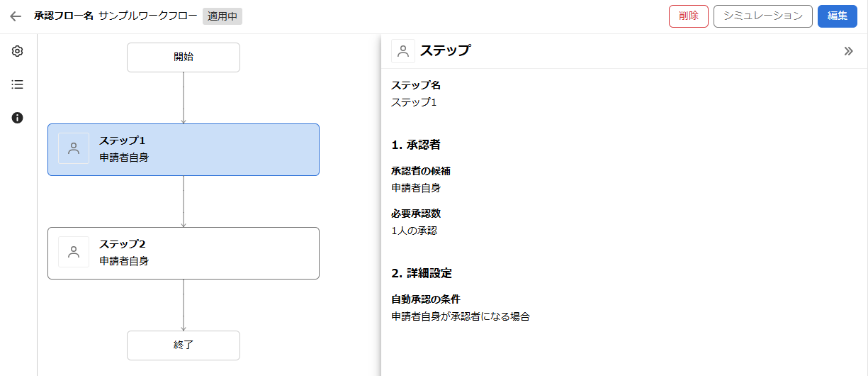Click the person icon in ステップ2 node

[x=74, y=252]
